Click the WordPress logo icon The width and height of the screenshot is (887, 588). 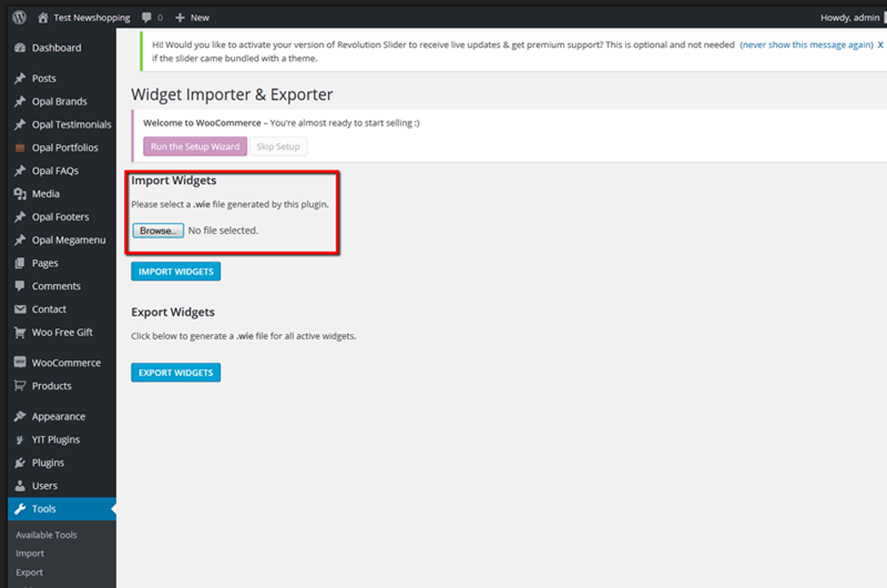(19, 17)
